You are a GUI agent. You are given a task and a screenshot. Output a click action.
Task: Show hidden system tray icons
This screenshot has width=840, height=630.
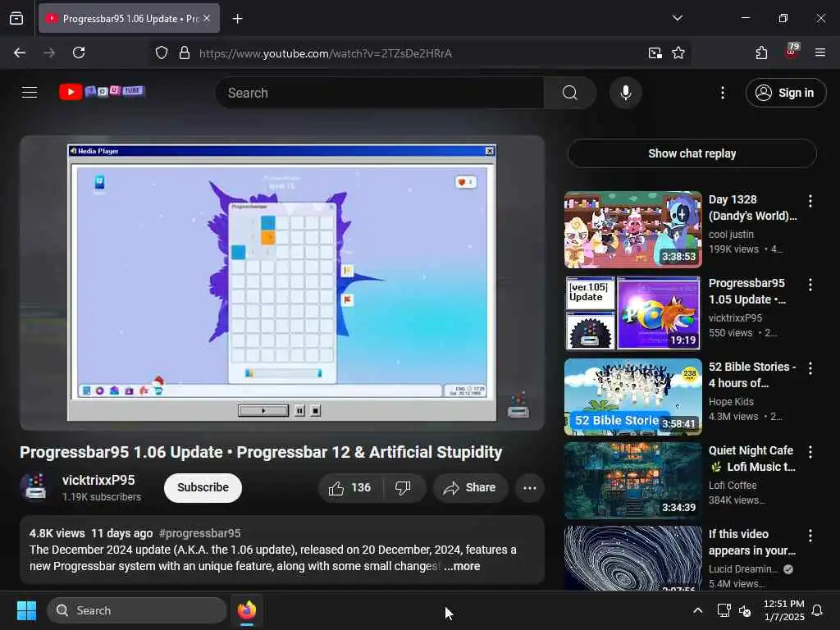pos(697,610)
